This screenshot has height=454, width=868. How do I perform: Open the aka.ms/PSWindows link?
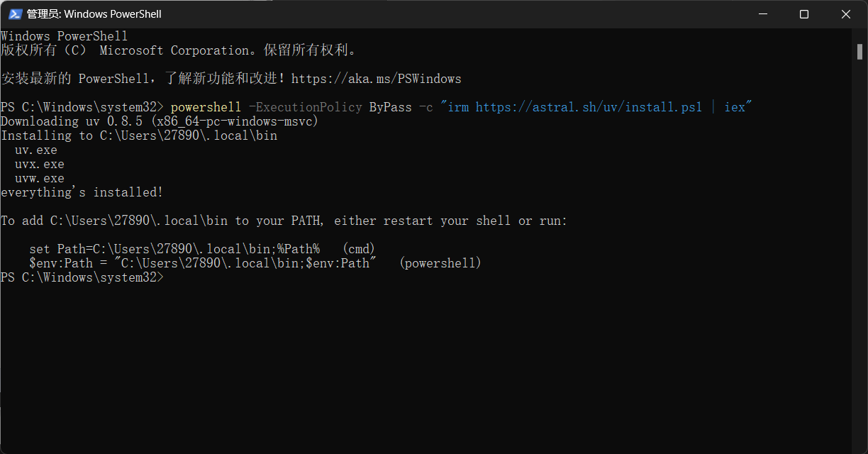point(376,79)
